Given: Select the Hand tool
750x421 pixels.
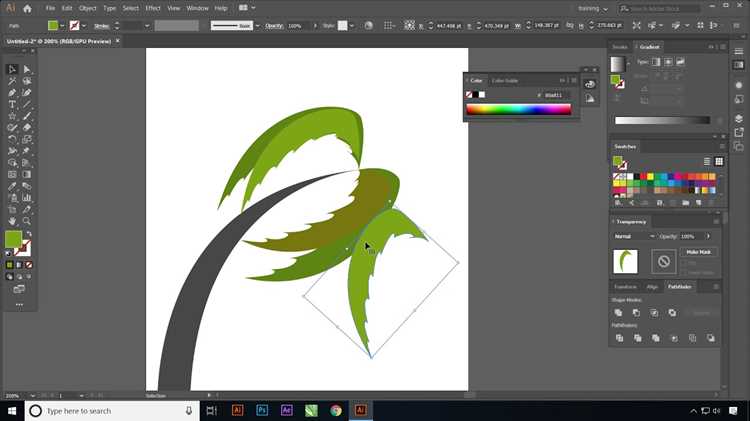Looking at the screenshot, I should coord(12,221).
